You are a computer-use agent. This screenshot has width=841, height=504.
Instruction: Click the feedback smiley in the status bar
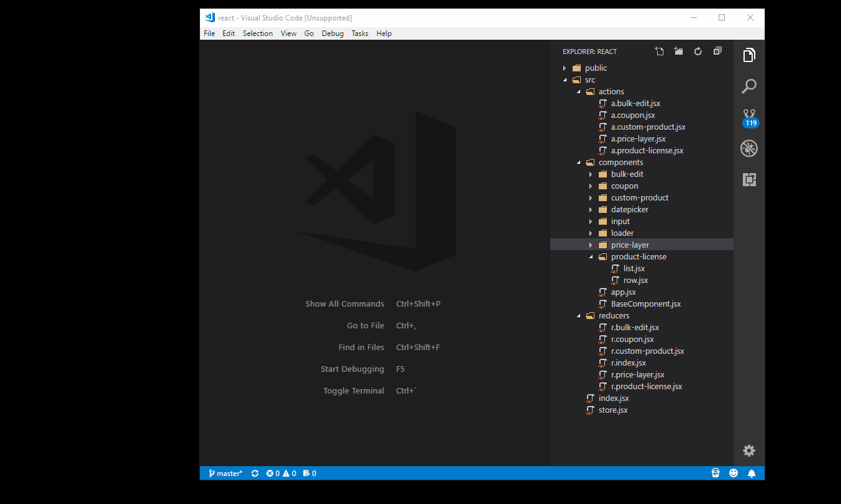click(734, 473)
